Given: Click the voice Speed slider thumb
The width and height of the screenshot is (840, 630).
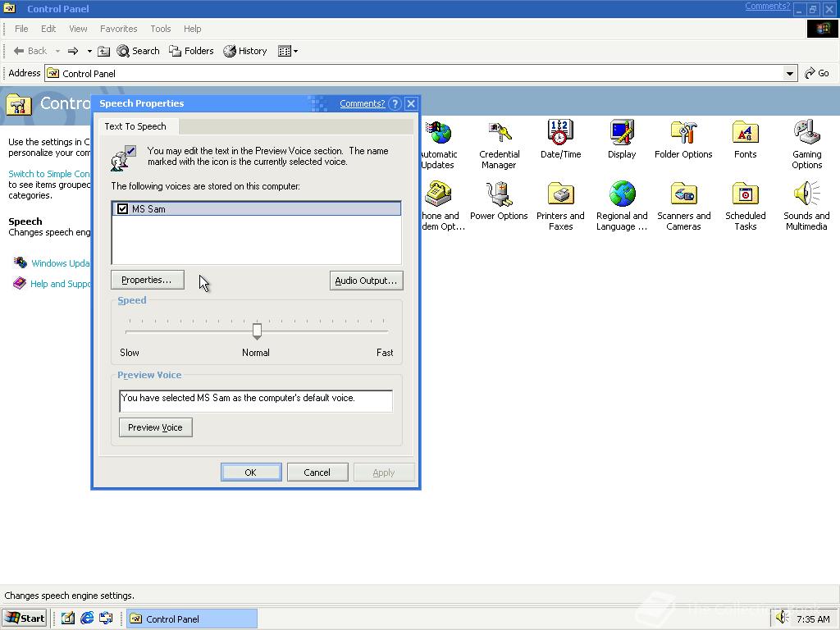Looking at the screenshot, I should pyautogui.click(x=257, y=331).
